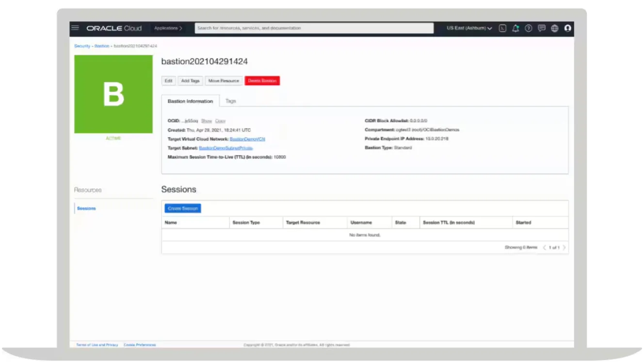644x362 pixels.
Task: Open the language globe icon
Action: 555,28
